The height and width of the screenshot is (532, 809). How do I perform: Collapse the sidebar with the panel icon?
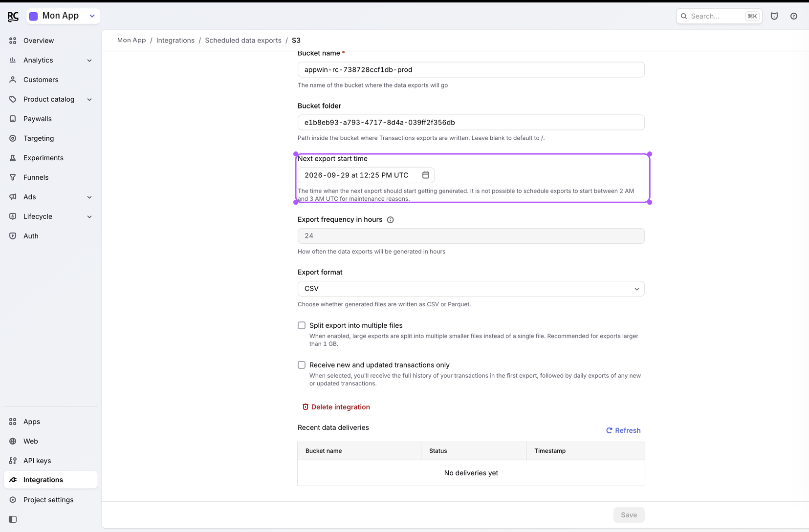(13, 519)
